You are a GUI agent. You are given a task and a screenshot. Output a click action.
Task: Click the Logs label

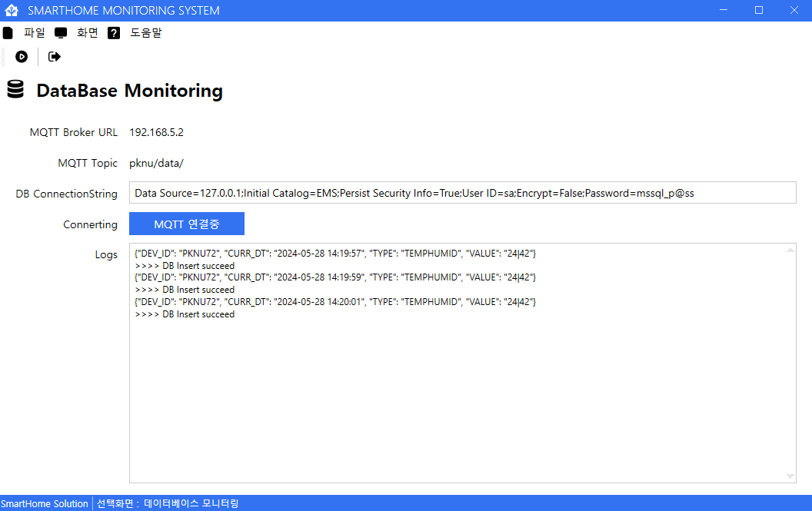tap(106, 254)
